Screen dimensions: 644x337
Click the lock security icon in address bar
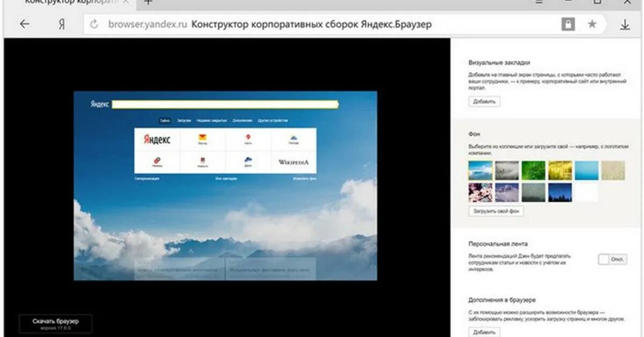tap(568, 24)
